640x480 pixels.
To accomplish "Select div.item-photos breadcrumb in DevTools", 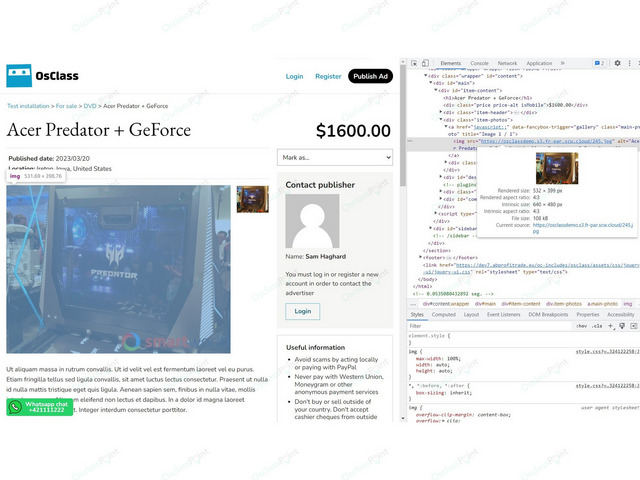I will coord(564,304).
